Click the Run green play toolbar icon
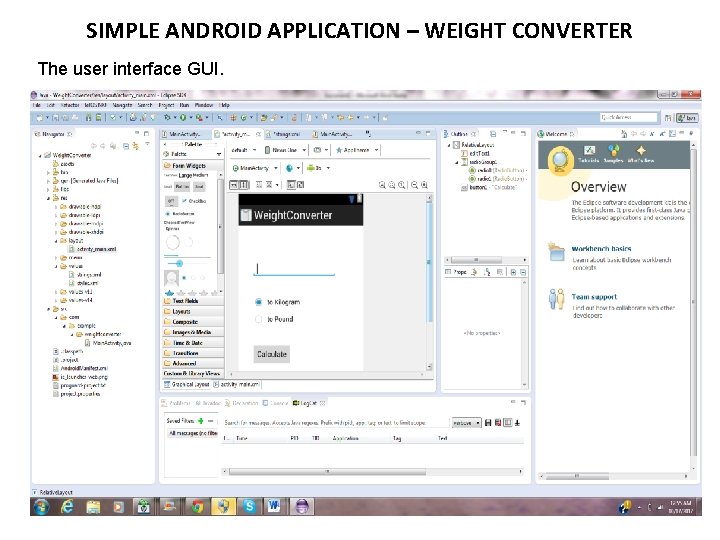 coord(183,118)
